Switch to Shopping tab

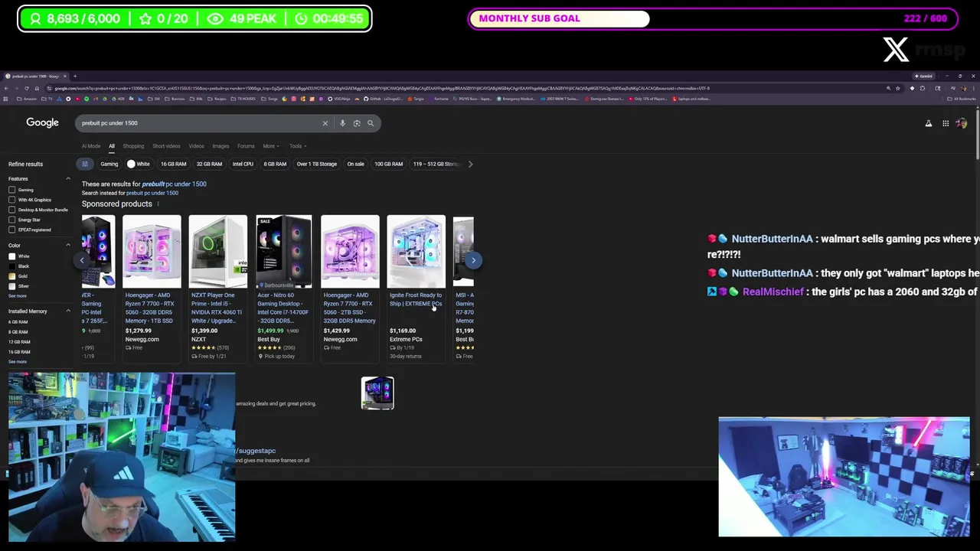[x=133, y=146]
